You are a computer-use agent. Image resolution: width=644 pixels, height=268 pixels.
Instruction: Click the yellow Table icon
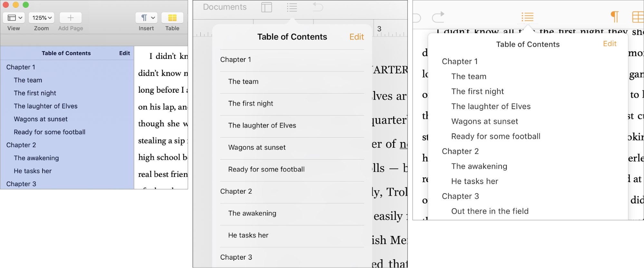tap(172, 18)
